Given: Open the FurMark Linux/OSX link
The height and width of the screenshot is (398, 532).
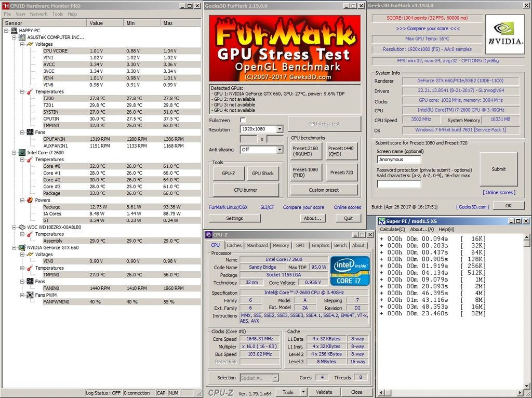Looking at the screenshot, I should click(228, 207).
